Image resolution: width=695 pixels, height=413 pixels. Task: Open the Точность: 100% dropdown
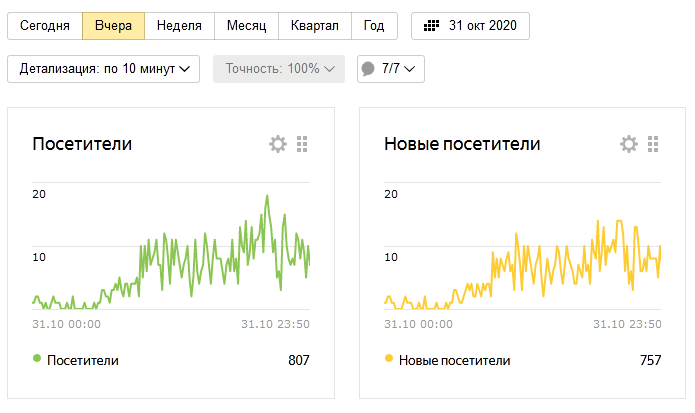click(278, 69)
